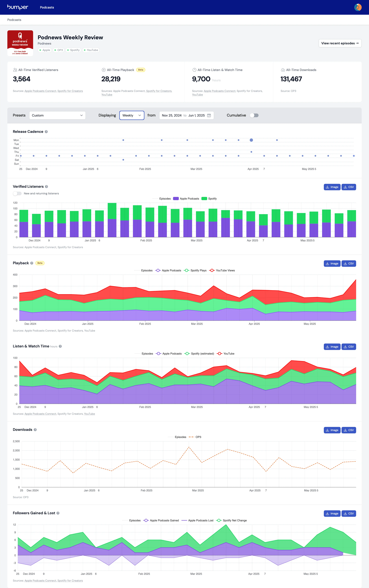Export Downloads data as CSV
The image size is (369, 588).
(349, 430)
